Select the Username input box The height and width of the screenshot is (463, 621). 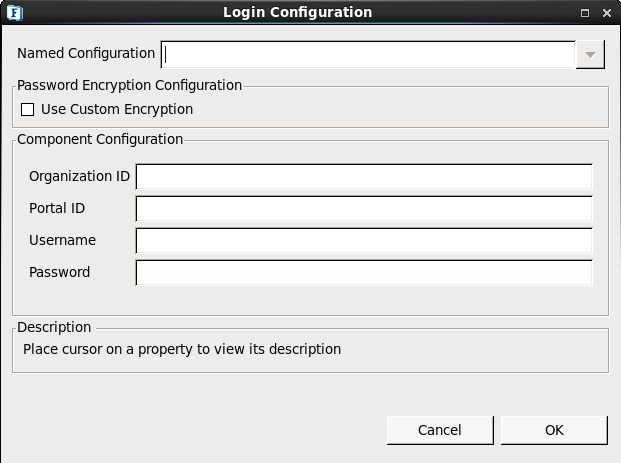coord(364,241)
